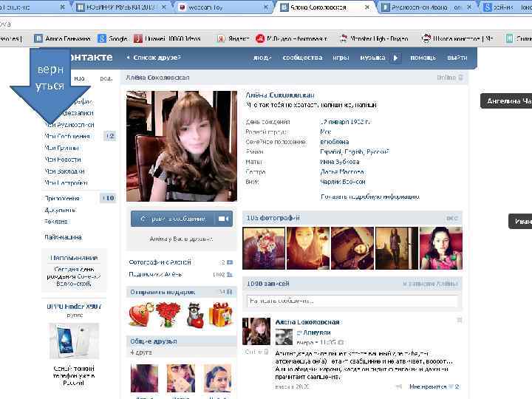
Task: Open Приложения in left sidebar
Action: coord(62,198)
